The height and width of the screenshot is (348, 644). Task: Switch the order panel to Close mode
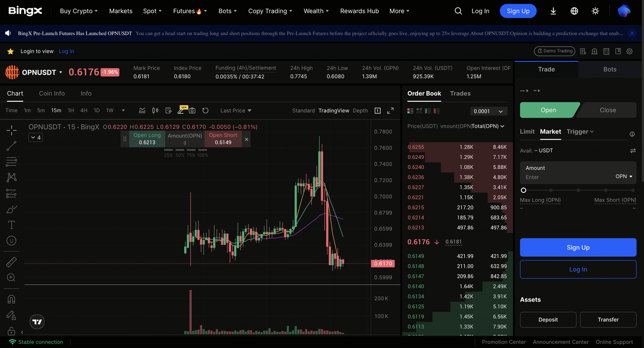607,110
